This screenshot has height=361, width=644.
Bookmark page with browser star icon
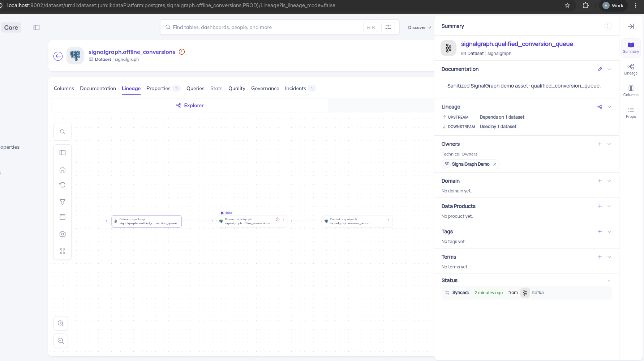point(567,5)
